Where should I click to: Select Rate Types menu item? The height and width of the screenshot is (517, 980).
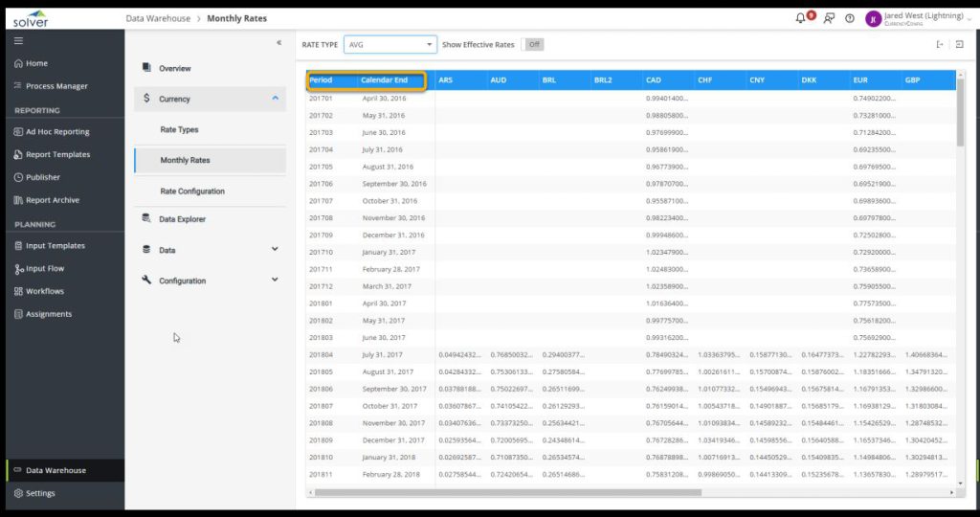(x=179, y=129)
